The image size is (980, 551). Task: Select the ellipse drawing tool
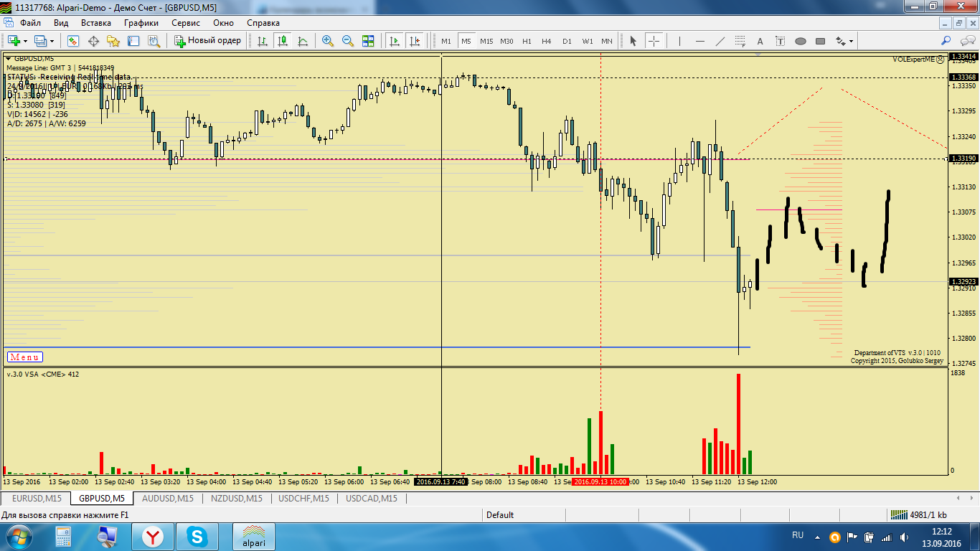(801, 41)
